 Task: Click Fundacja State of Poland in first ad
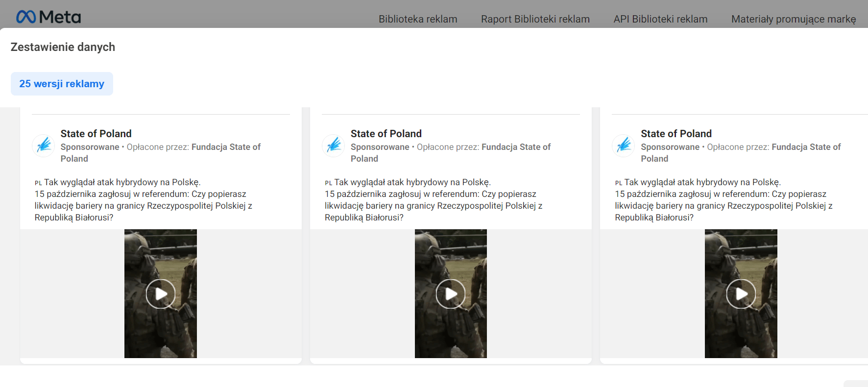pos(161,153)
